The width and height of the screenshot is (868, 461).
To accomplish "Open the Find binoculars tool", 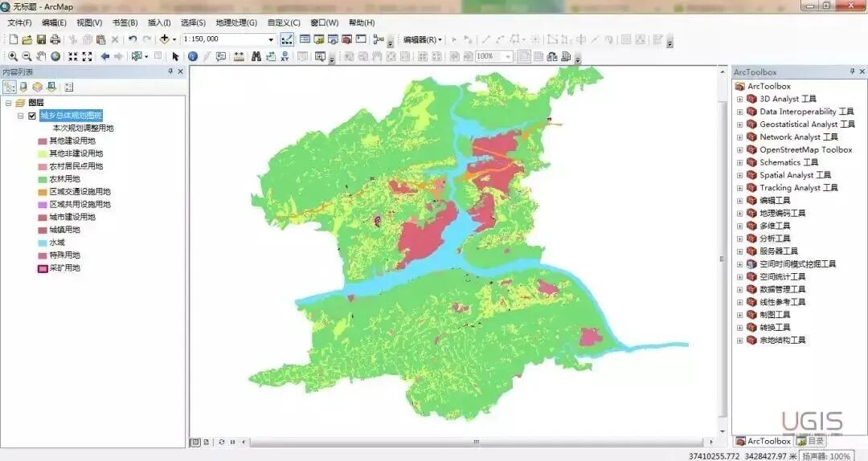I will tap(256, 56).
